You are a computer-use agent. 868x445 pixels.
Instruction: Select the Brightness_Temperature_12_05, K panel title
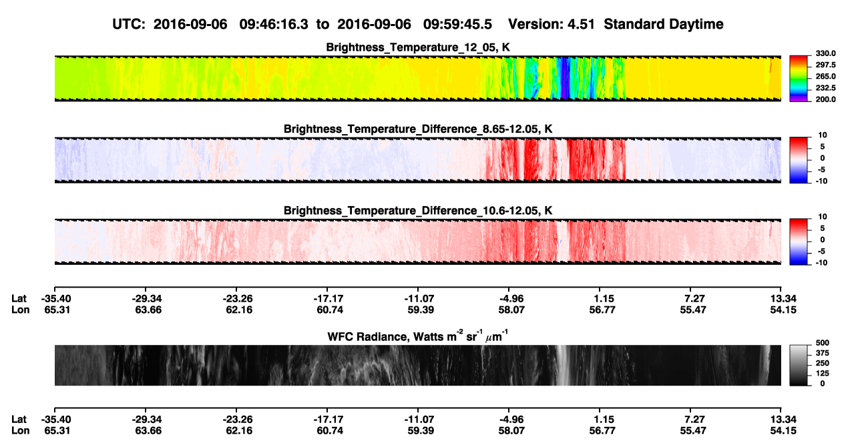418,47
